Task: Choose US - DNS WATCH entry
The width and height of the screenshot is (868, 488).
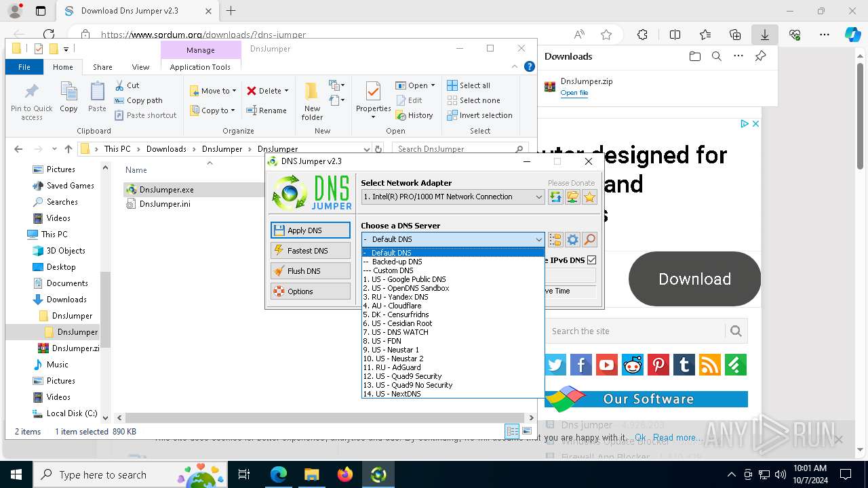Action: click(453, 332)
